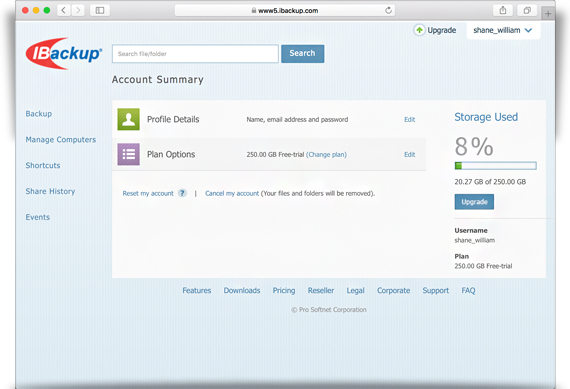Open Manage Computers in the sidebar
The width and height of the screenshot is (570, 389).
pyautogui.click(x=61, y=140)
